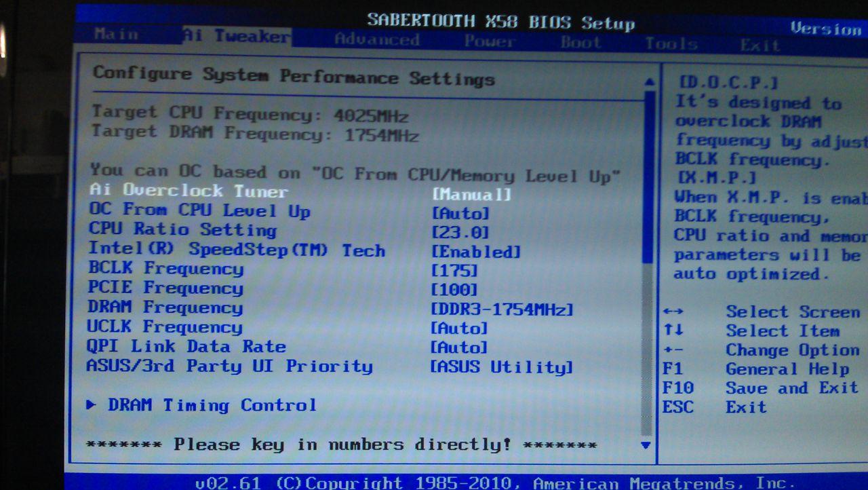Screen dimensions: 868x490
Task: Select the ASUS/3rd Party UI Priority label
Action: pos(229,366)
